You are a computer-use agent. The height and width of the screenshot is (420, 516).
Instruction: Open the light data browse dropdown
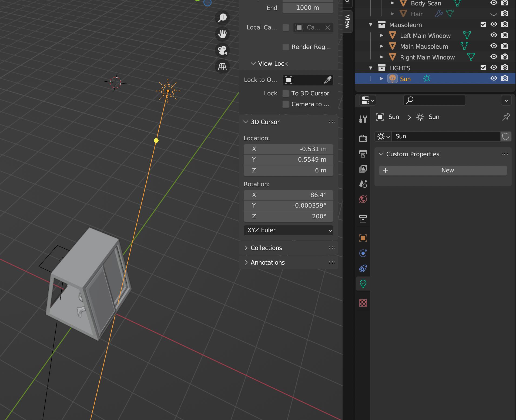pyautogui.click(x=383, y=136)
